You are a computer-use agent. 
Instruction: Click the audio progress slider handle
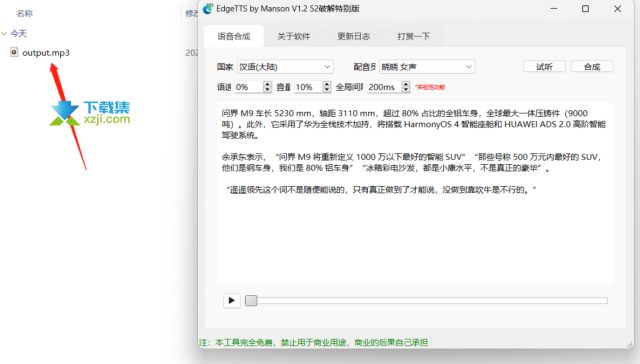point(251,301)
